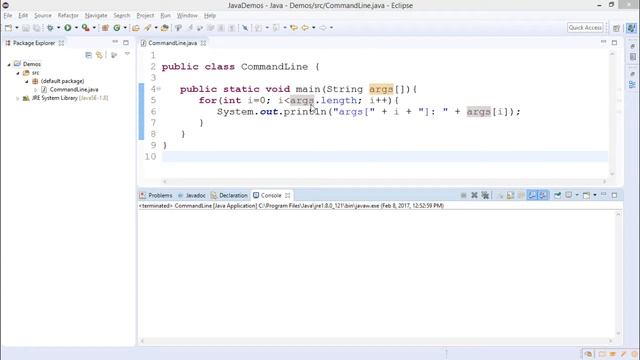
Task: Open the Package Explorer View Menu
Action: [x=127, y=54]
